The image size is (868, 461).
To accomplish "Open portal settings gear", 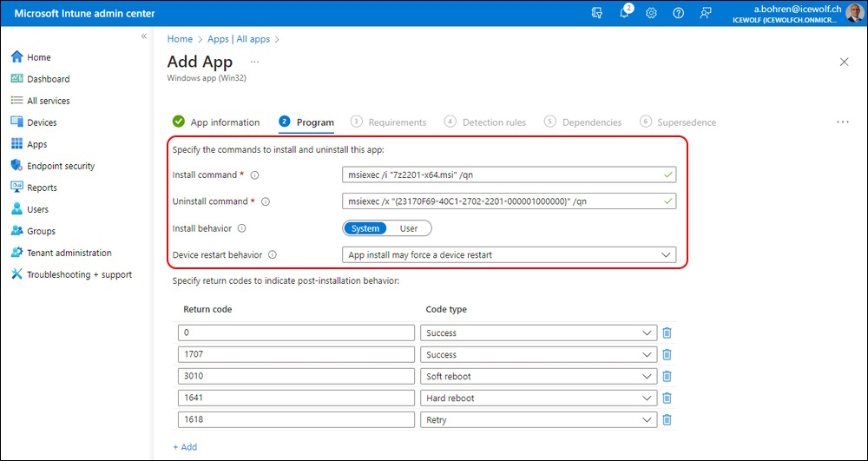I will [x=652, y=13].
